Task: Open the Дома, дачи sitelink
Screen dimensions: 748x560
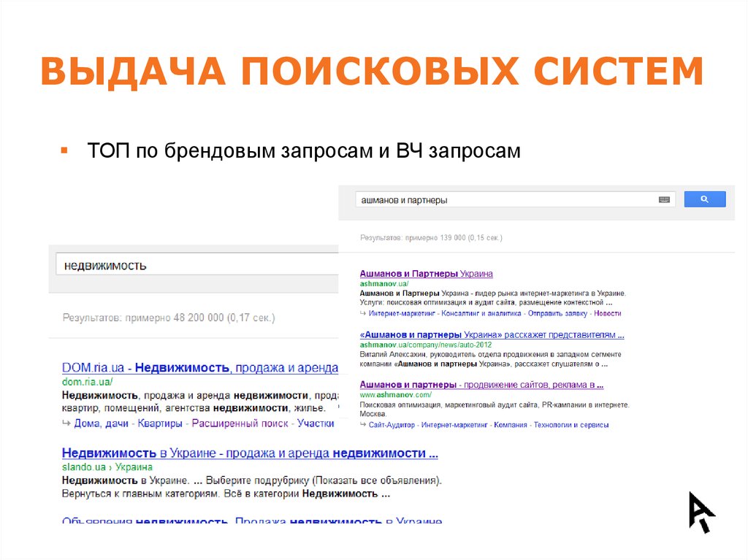Action: pyautogui.click(x=100, y=423)
